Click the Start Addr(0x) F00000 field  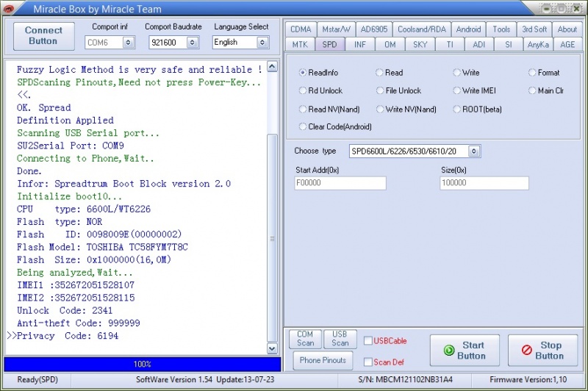pyautogui.click(x=340, y=183)
